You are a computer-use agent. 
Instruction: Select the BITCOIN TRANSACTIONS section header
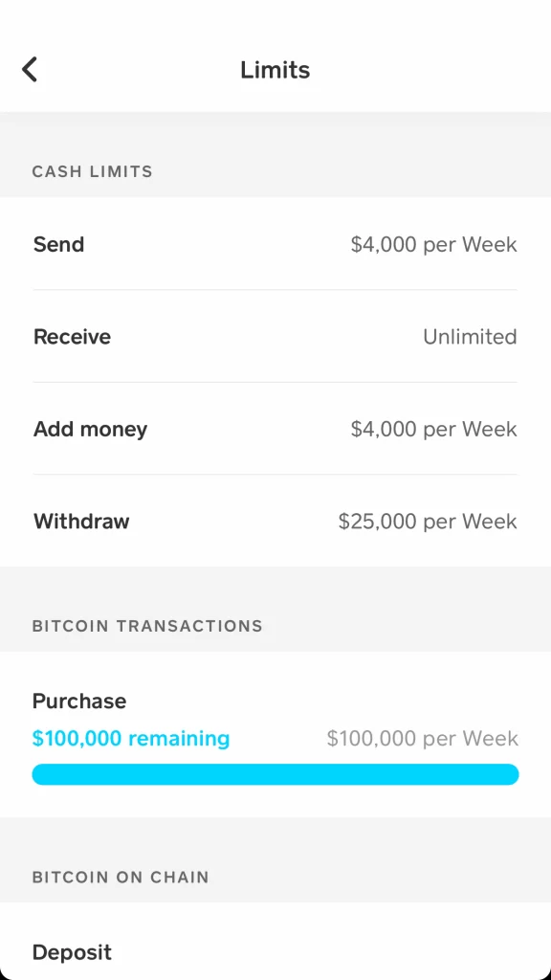coord(147,626)
